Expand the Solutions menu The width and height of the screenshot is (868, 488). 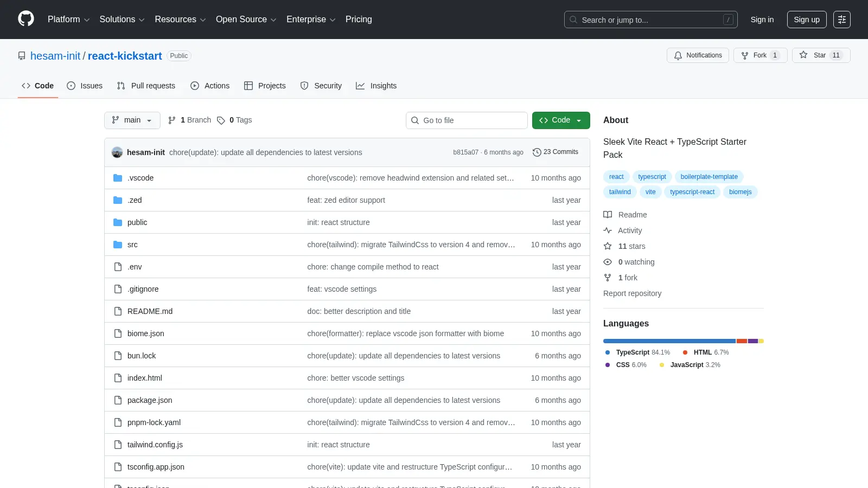coord(122,20)
